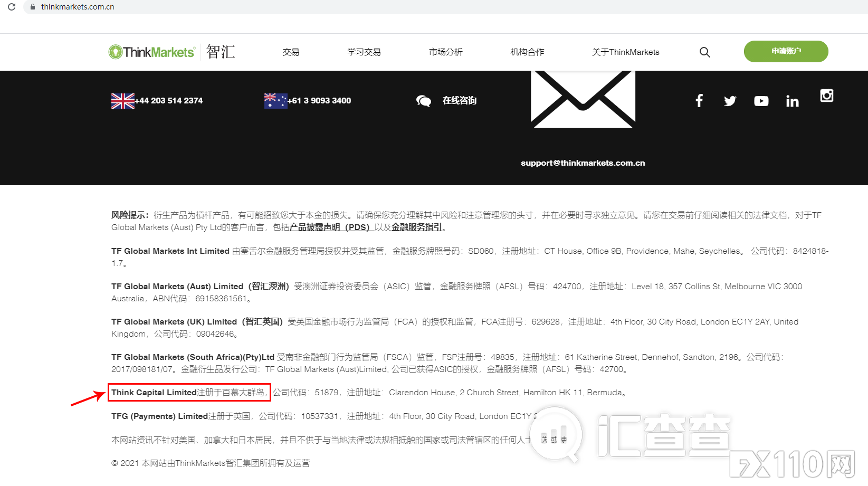Viewport: 868px width, 486px height.
Task: Click the browser address bar
Action: pyautogui.click(x=79, y=7)
